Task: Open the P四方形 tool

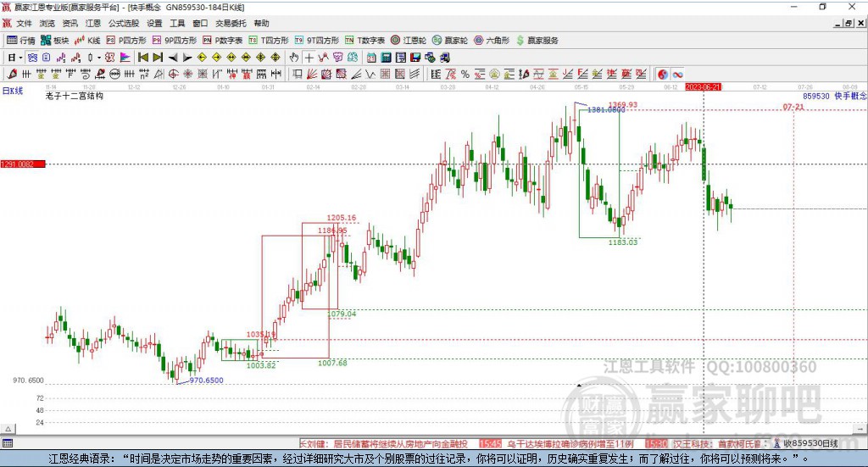Action: pyautogui.click(x=126, y=41)
